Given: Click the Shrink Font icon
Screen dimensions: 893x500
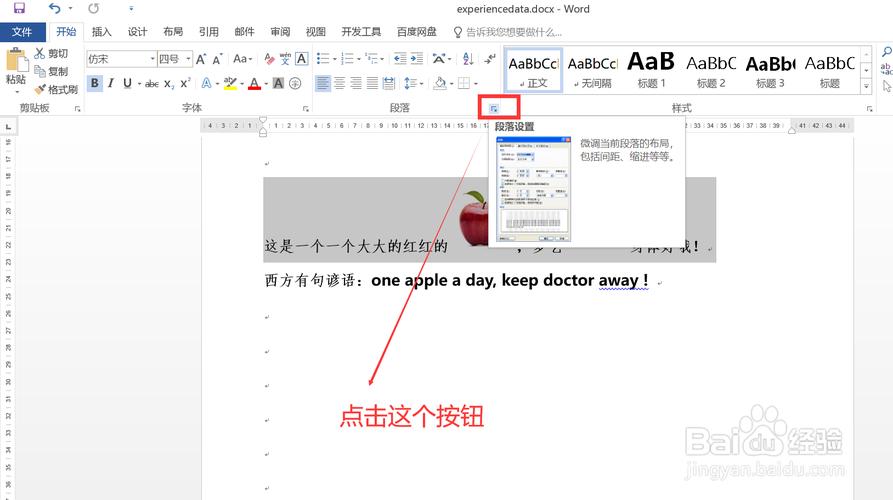Looking at the screenshot, I should click(218, 59).
